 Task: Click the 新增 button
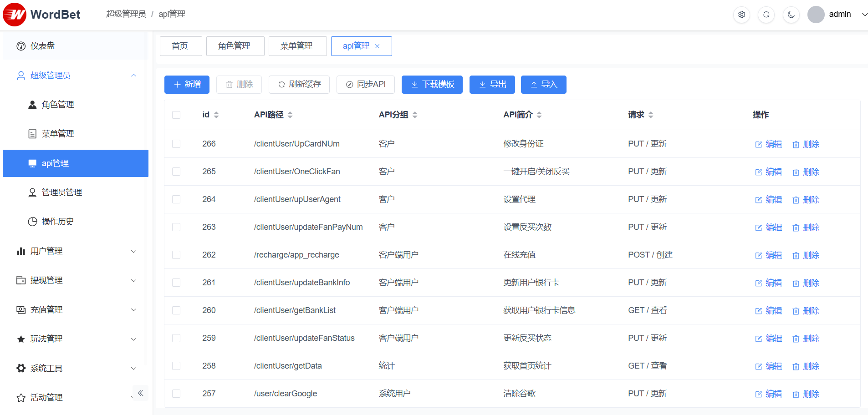coord(187,85)
